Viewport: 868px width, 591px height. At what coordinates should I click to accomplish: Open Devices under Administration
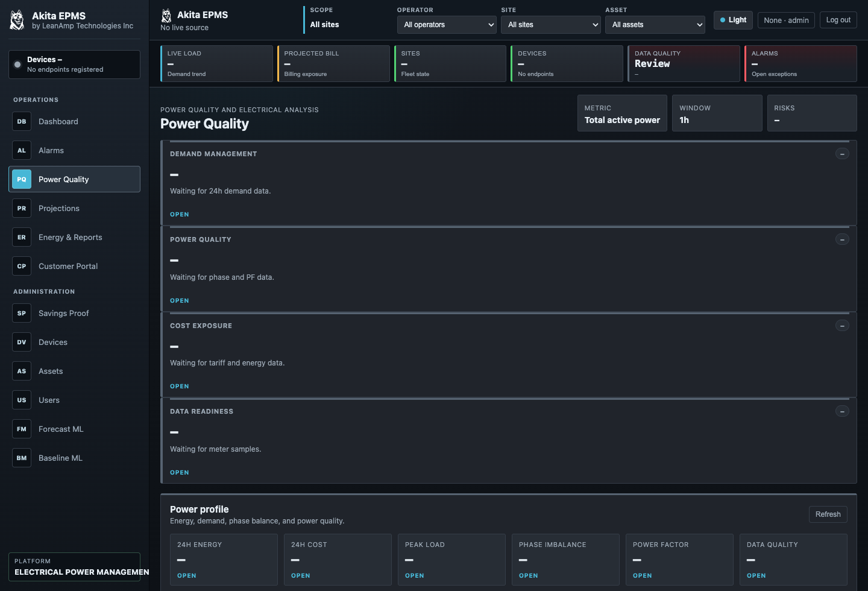click(74, 342)
